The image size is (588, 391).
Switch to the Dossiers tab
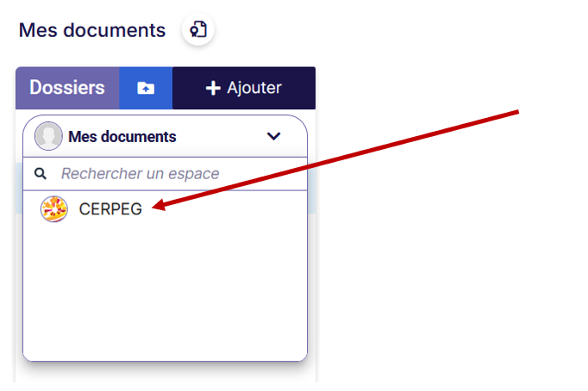(x=67, y=88)
